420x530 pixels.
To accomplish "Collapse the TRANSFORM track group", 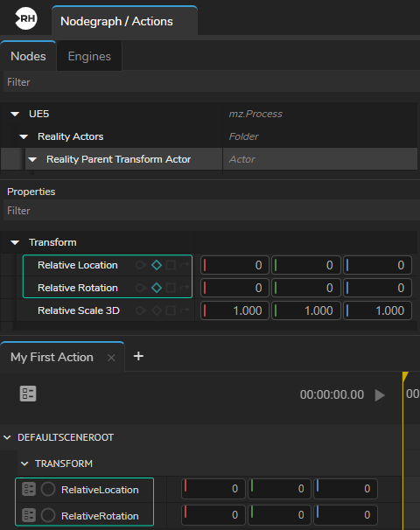I will click(x=24, y=464).
